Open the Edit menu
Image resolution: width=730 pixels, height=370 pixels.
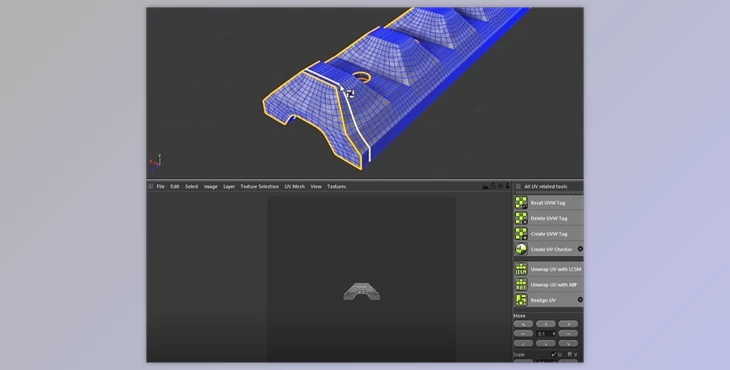[x=175, y=186]
